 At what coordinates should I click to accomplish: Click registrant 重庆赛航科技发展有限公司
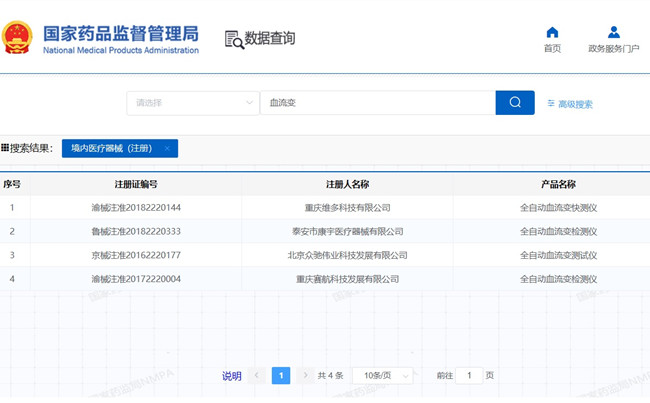tap(347, 279)
